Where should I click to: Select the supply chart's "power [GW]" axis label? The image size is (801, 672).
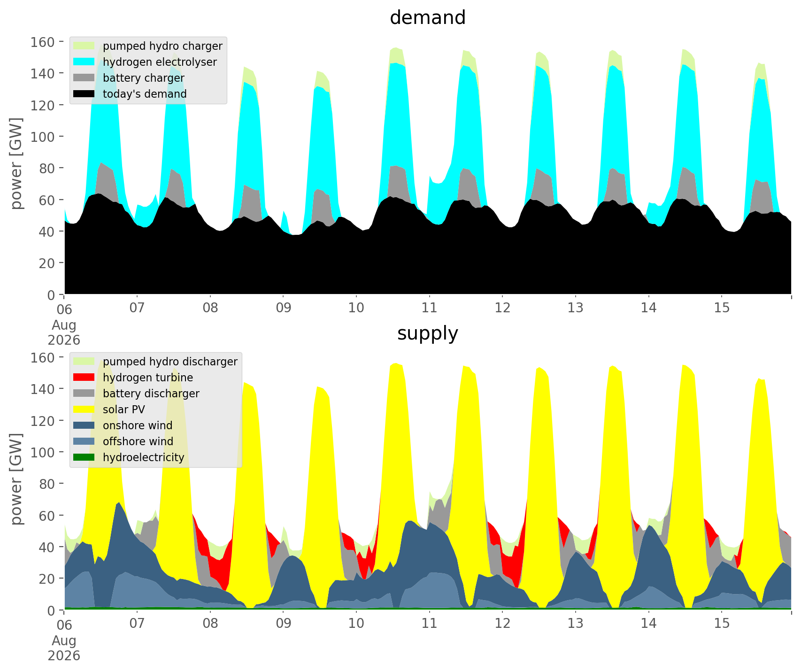tap(17, 479)
